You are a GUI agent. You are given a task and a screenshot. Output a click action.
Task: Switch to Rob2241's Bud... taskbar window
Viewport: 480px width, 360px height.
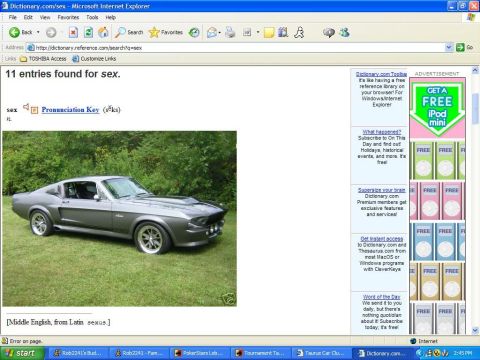79,353
